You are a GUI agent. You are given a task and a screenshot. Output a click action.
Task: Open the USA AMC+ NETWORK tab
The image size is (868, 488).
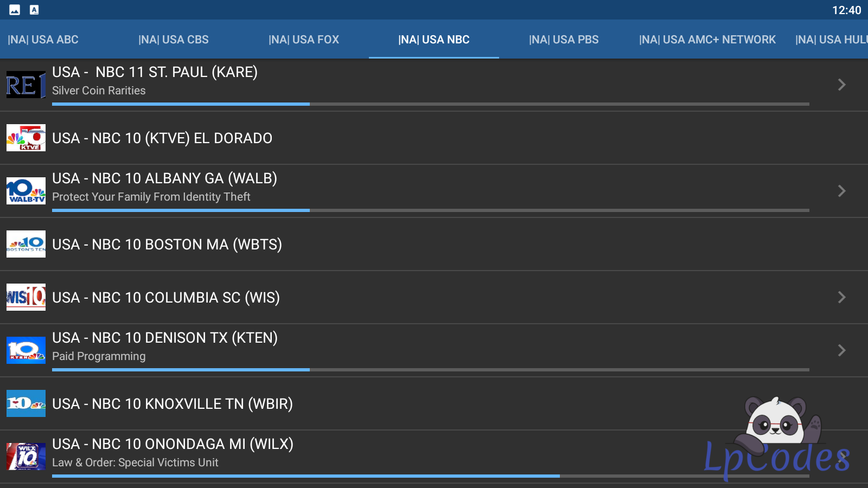707,40
